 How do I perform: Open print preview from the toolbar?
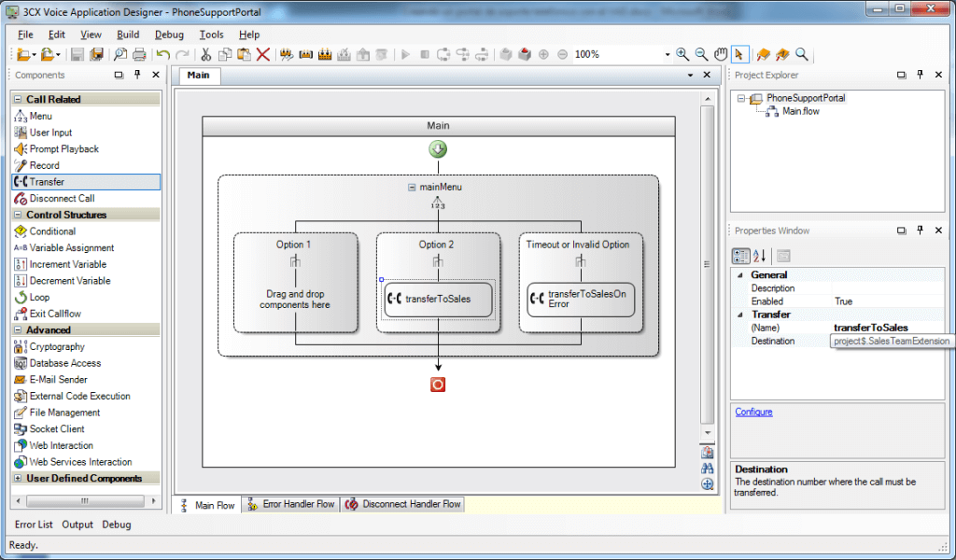click(x=120, y=55)
